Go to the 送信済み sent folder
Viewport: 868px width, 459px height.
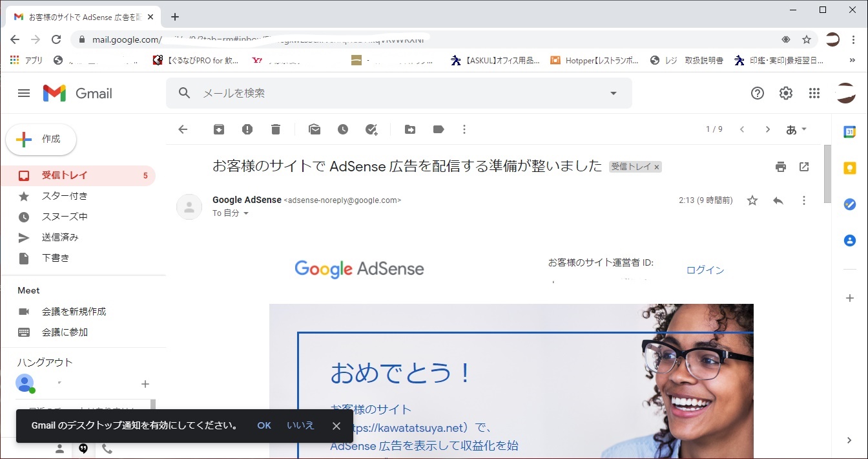(x=60, y=237)
